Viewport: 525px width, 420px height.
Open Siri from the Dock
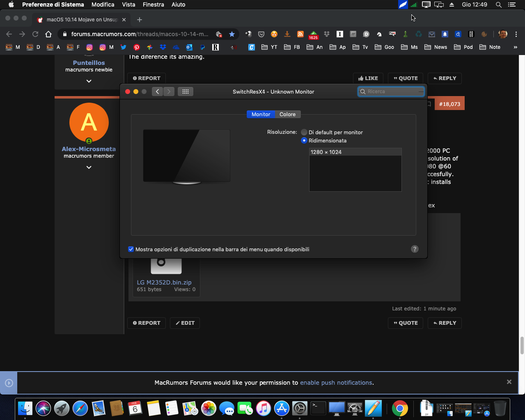(x=43, y=408)
